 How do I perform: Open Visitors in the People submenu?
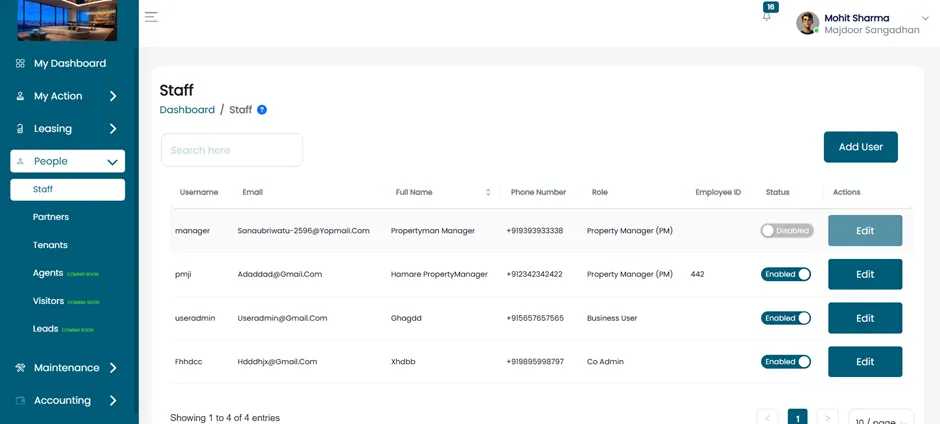tap(48, 300)
